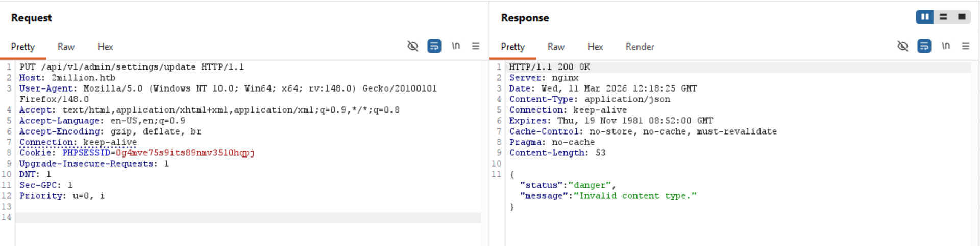Click the "status":"danger" JSON line
The image size is (980, 246).
coord(568,185)
